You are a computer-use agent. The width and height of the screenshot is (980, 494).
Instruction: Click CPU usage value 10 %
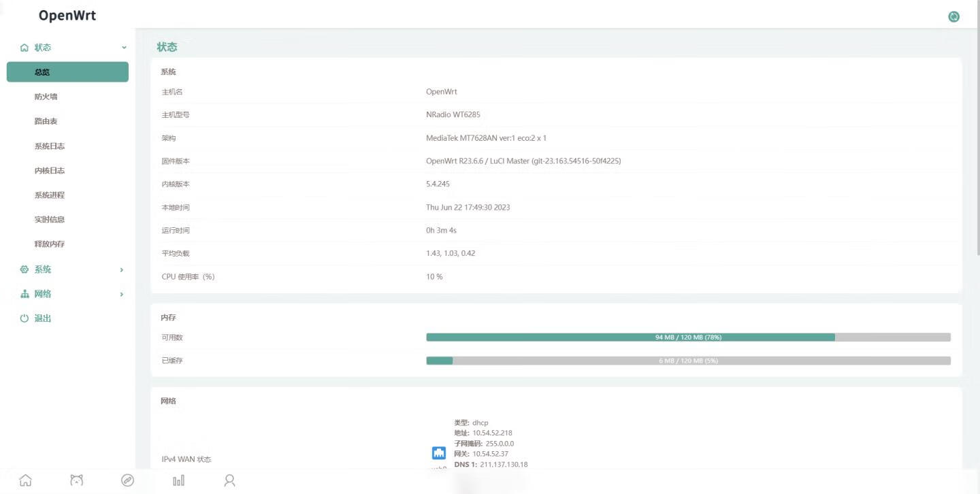[x=434, y=277]
